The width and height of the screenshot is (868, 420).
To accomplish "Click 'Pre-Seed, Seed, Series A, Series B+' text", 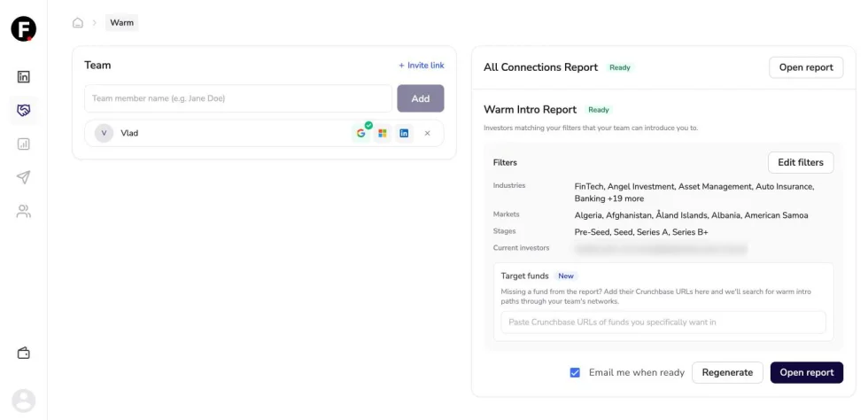I will click(641, 232).
